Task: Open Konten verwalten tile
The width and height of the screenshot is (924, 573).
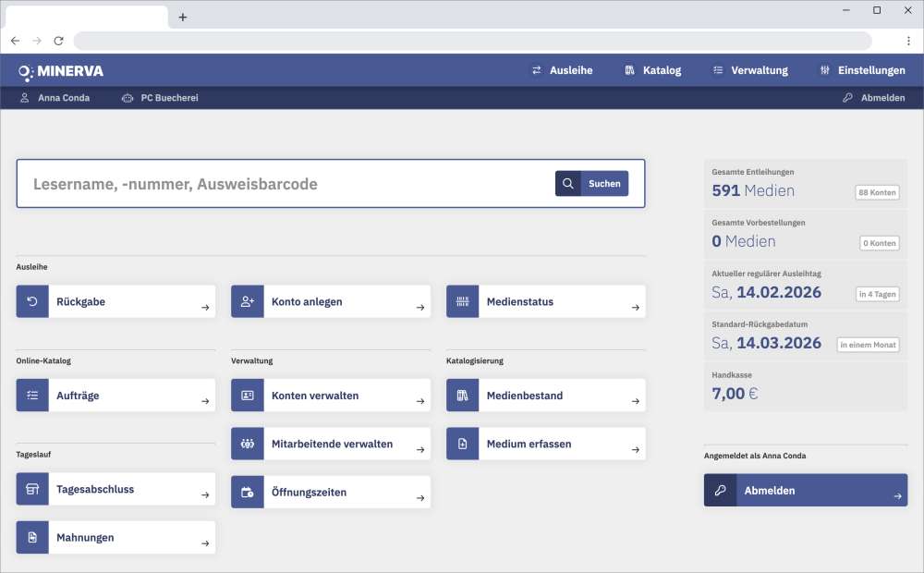Action: coord(331,396)
